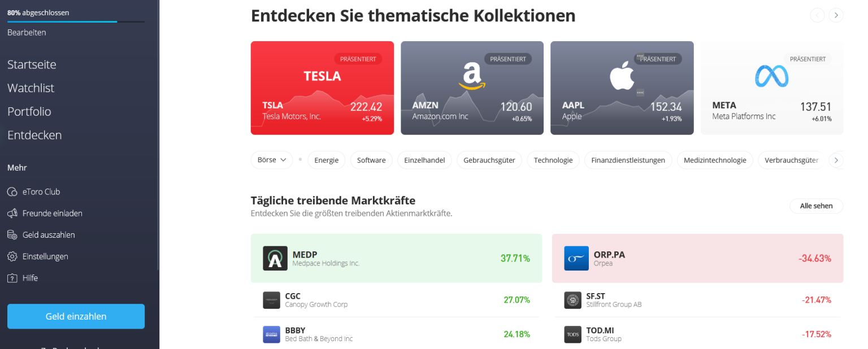Viewport: 868px width, 349px height.
Task: Toggle the Technologie category filter
Action: click(x=553, y=160)
